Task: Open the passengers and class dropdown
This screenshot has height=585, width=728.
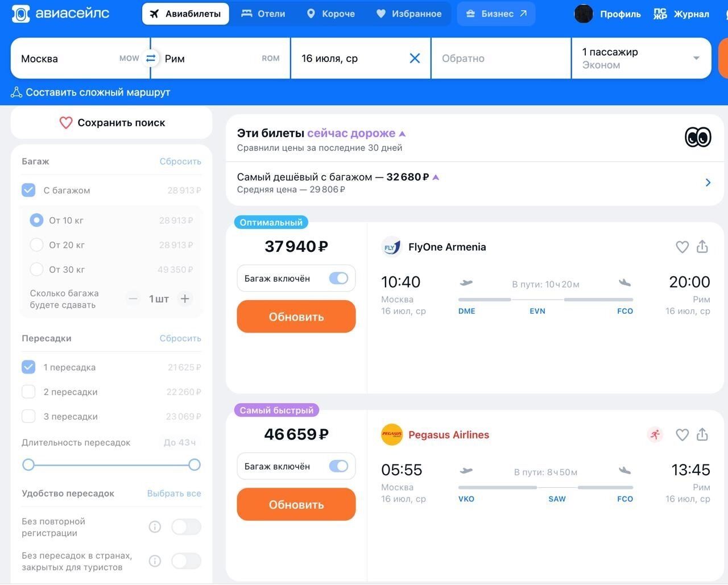Action: [x=641, y=58]
